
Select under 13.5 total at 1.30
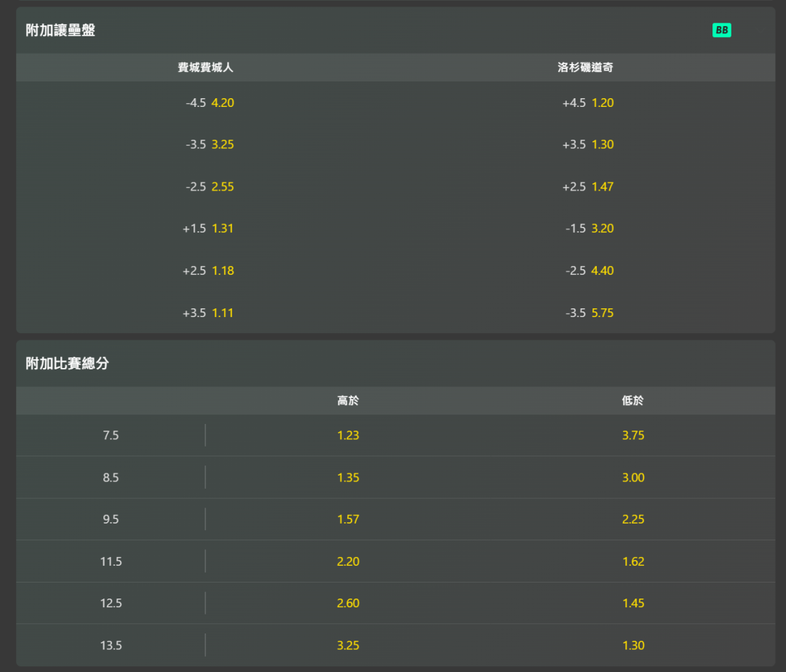tap(632, 646)
